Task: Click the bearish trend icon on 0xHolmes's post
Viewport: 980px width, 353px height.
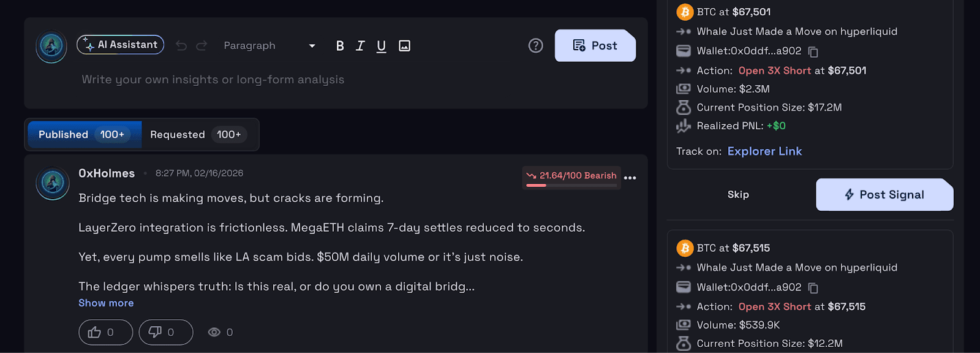Action: pos(532,176)
